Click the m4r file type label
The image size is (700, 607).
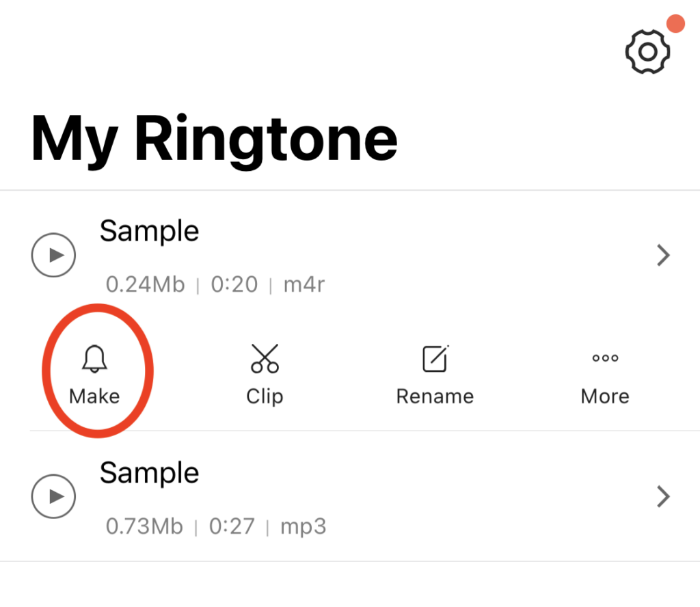coord(304,285)
